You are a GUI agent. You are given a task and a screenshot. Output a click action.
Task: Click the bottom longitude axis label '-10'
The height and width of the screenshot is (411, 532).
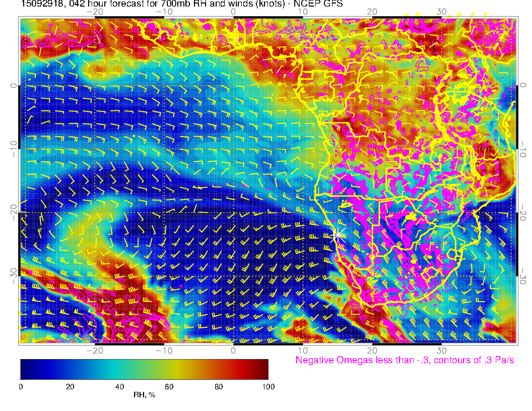click(164, 351)
